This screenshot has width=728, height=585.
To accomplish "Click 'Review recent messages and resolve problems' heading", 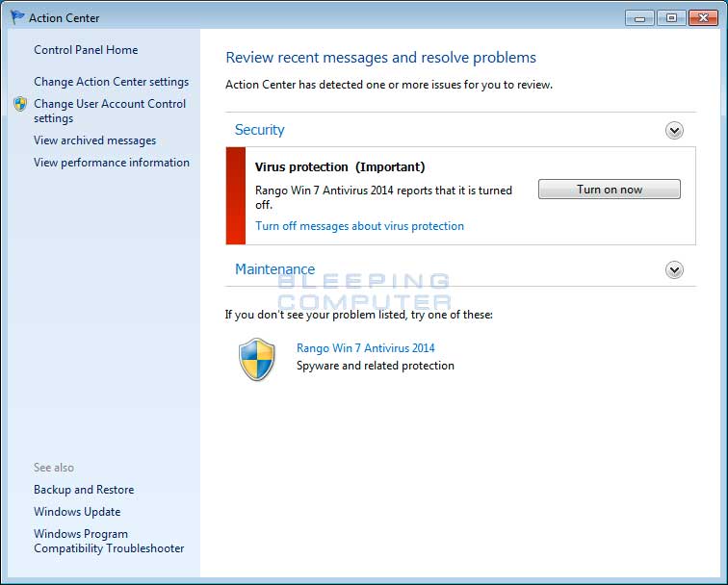I will point(380,58).
